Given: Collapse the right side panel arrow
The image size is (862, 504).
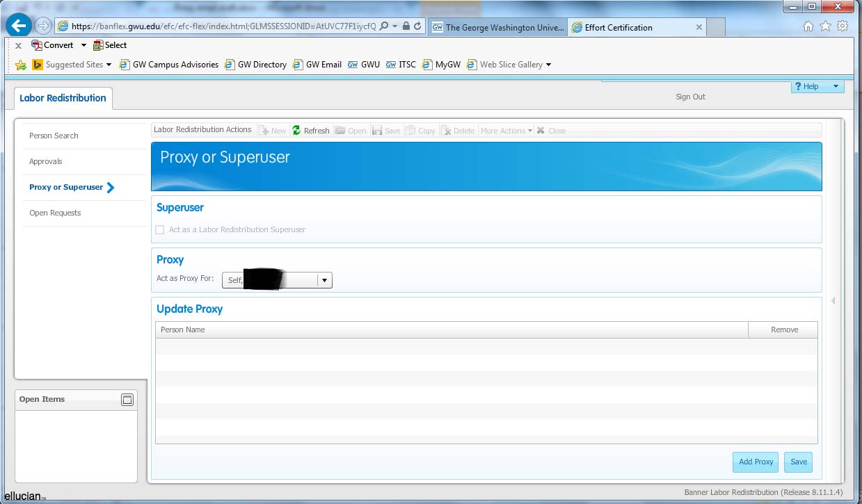Looking at the screenshot, I should (833, 301).
